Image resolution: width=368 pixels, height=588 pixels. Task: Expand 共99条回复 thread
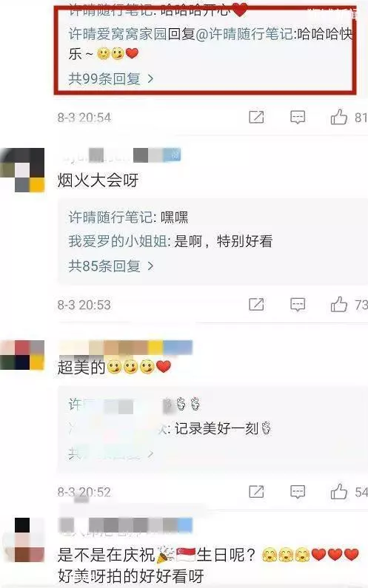point(111,78)
